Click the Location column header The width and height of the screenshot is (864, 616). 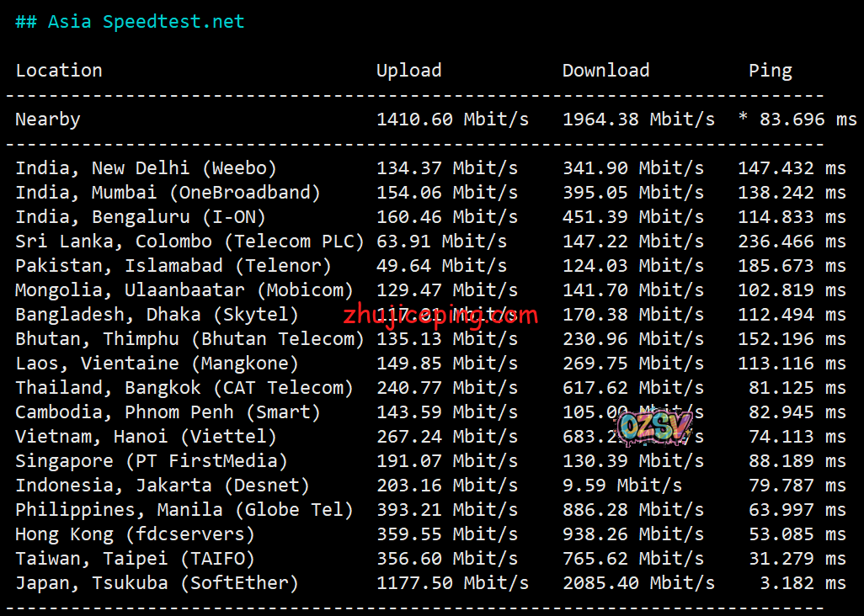tap(59, 71)
